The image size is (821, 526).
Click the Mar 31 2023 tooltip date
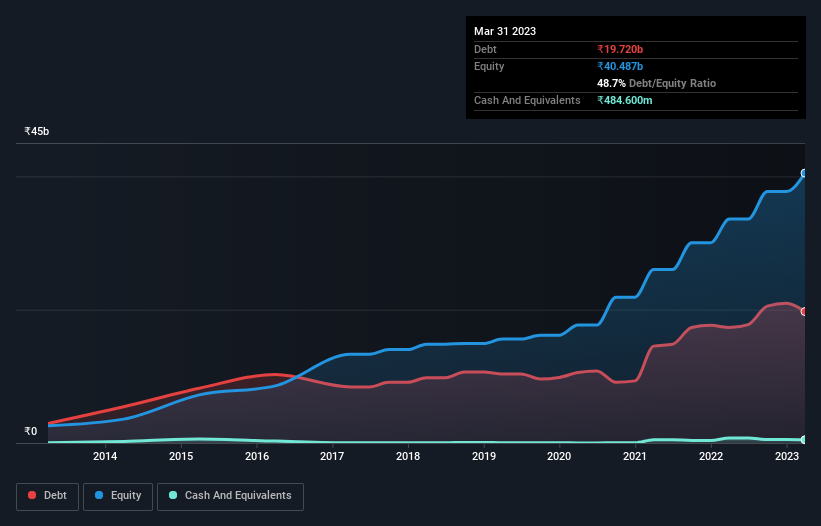pyautogui.click(x=505, y=31)
